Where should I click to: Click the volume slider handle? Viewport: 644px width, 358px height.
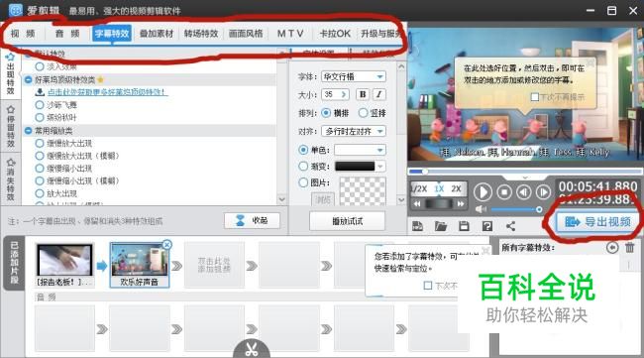tap(539, 209)
